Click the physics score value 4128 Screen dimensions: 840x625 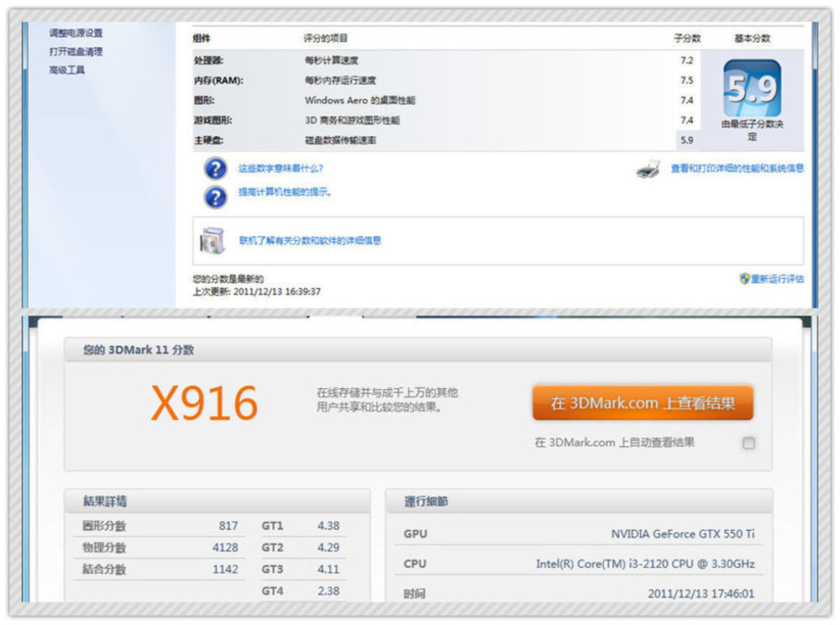click(x=225, y=548)
